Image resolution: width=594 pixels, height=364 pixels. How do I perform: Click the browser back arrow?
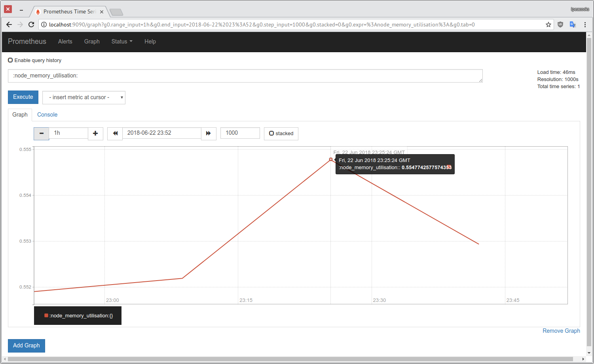[9, 25]
